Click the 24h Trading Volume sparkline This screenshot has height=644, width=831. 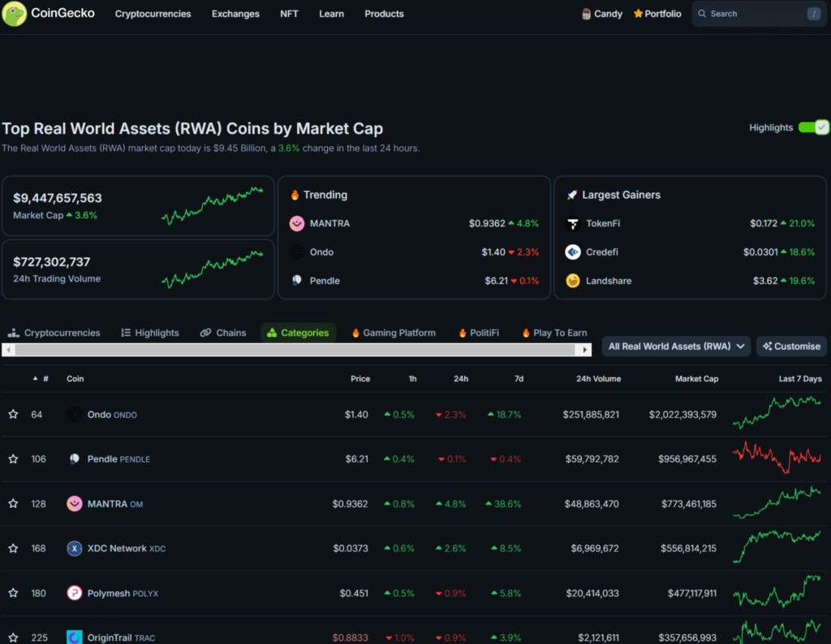(212, 269)
